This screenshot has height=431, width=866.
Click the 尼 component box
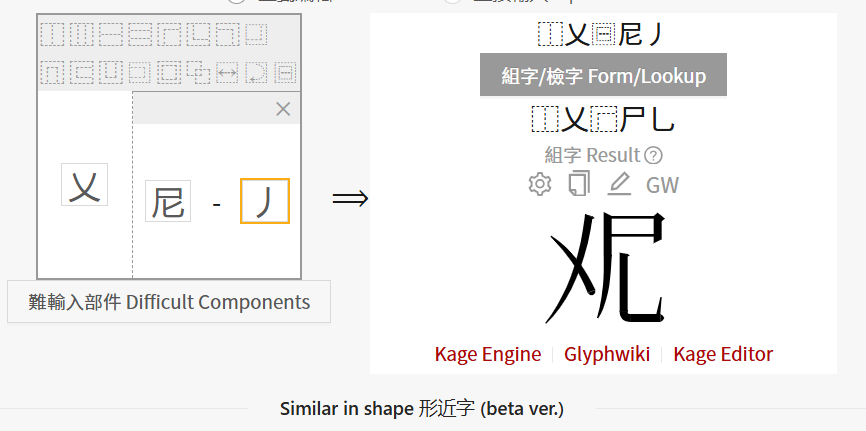click(x=168, y=201)
